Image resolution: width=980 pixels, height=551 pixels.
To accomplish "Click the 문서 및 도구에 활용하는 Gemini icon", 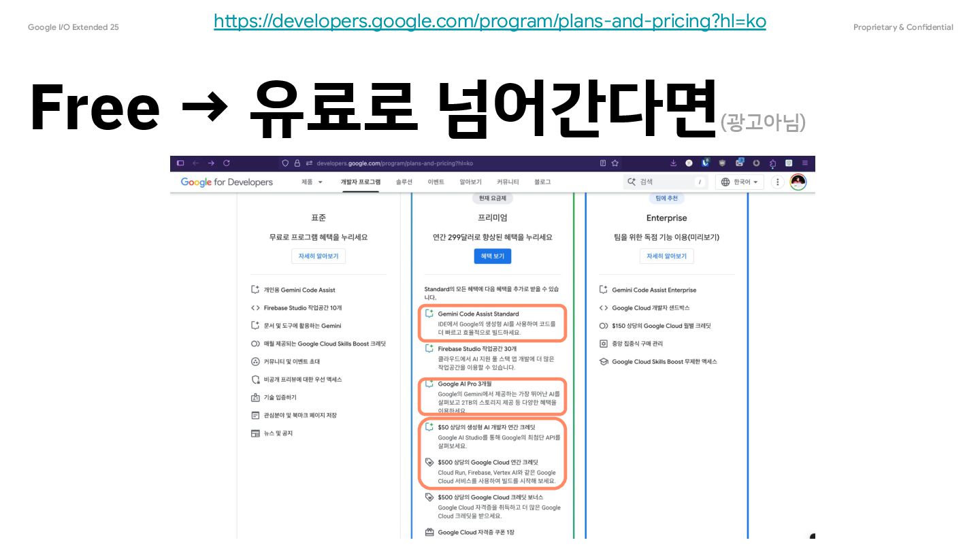I will coord(255,326).
